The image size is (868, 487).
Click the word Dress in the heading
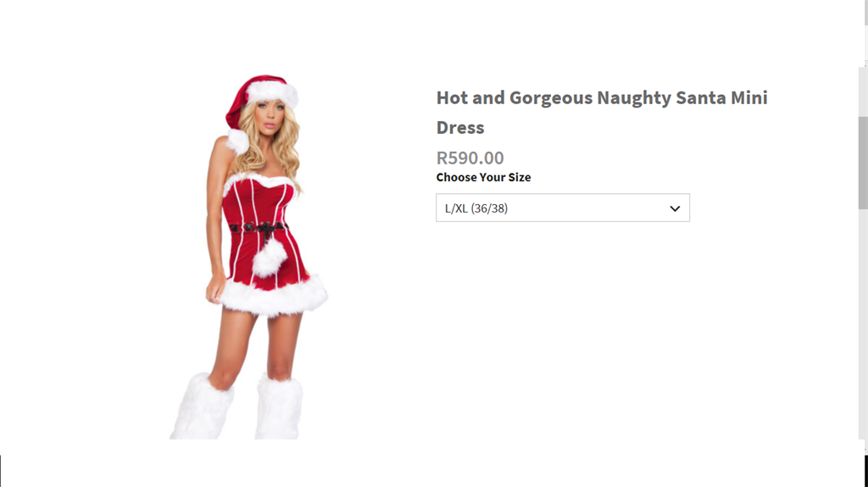pyautogui.click(x=460, y=128)
